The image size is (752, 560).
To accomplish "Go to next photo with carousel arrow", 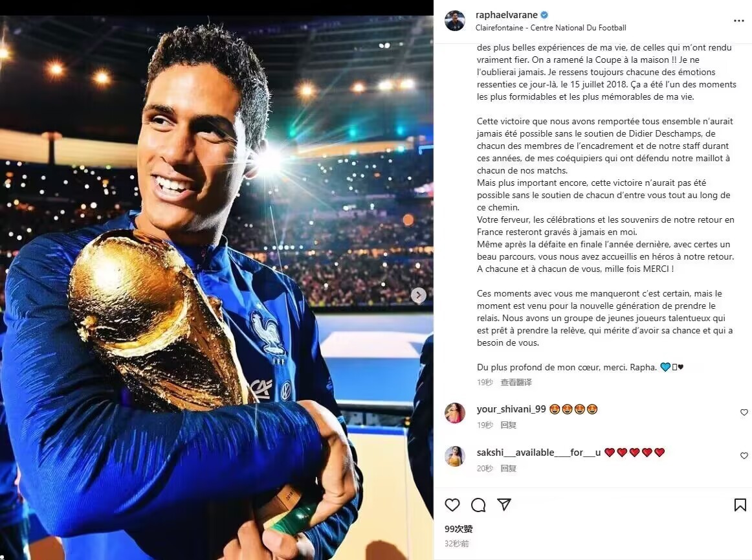I will (x=418, y=296).
